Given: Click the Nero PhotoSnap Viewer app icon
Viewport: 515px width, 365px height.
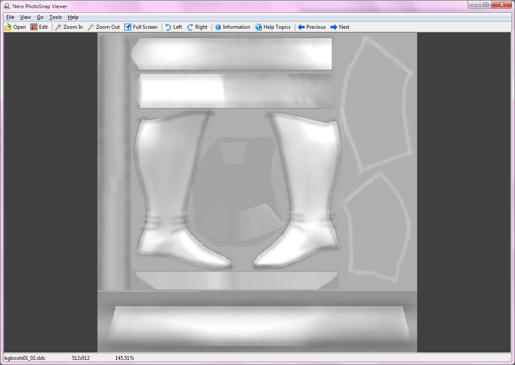Looking at the screenshot, I should click(7, 6).
